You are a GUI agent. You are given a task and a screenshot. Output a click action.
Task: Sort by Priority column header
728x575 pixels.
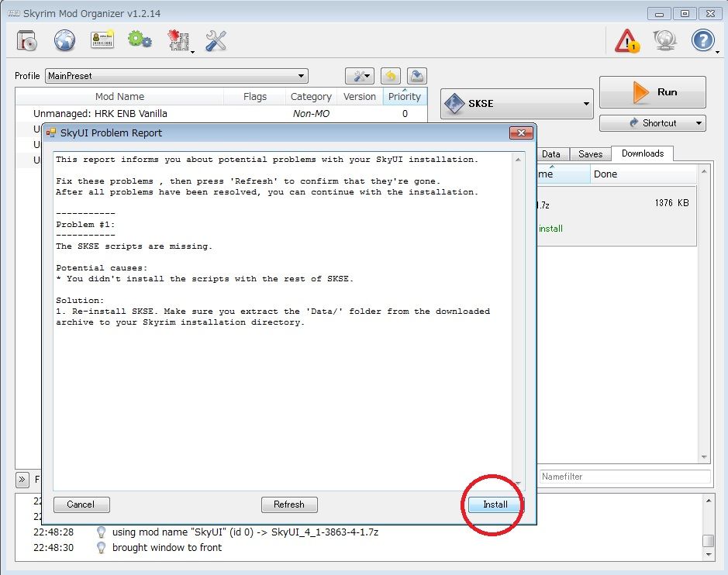(405, 97)
